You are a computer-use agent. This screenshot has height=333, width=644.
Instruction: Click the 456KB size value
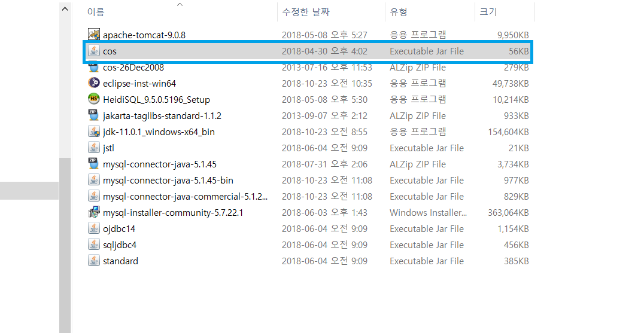click(517, 245)
